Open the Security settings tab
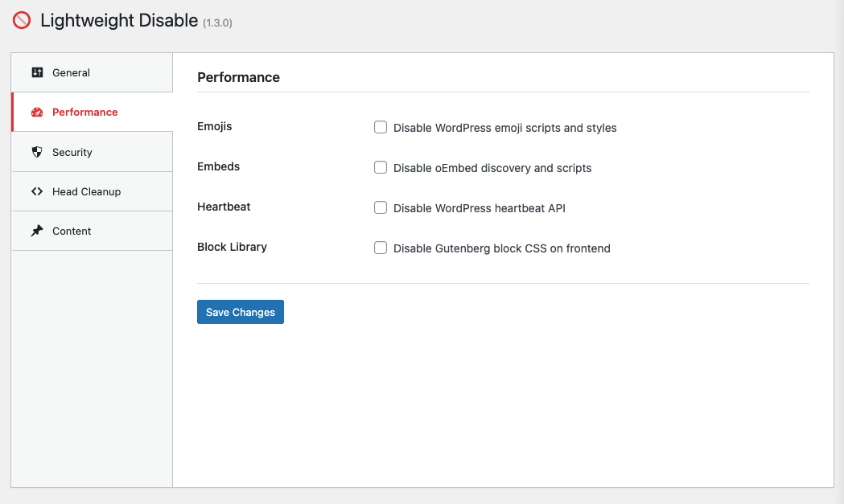Viewport: 844px width, 504px height. pyautogui.click(x=72, y=151)
